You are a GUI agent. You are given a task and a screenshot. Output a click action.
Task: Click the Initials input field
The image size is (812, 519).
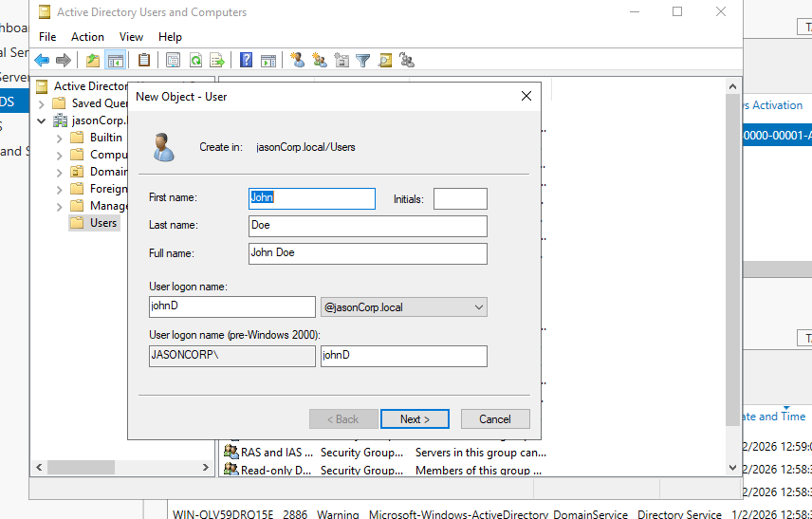tap(460, 198)
